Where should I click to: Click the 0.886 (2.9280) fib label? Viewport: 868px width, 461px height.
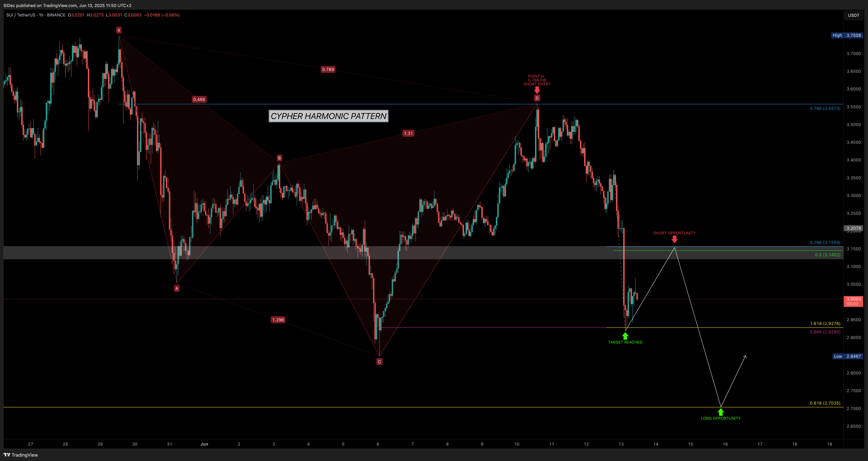(825, 332)
